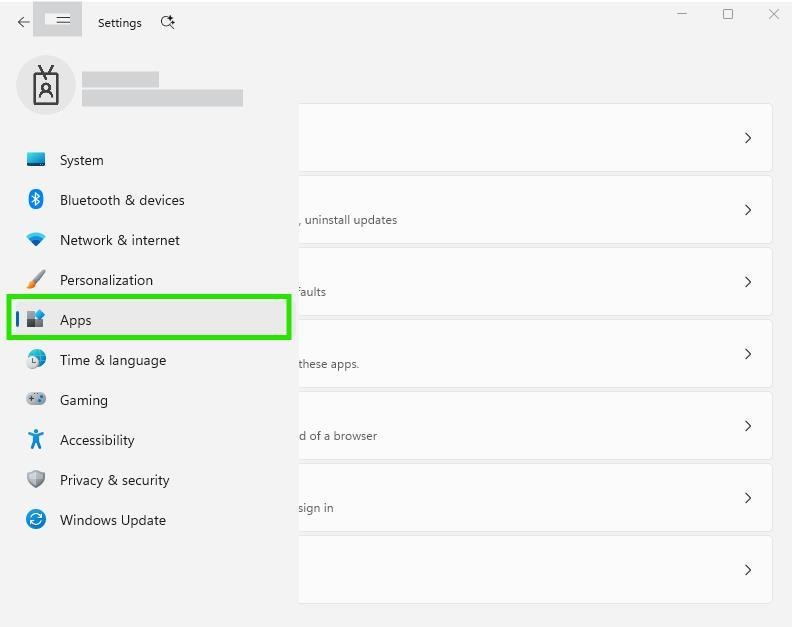Screen dimensions: 792x627
Task: Open Privacy & security settings
Action: click(x=148, y=480)
